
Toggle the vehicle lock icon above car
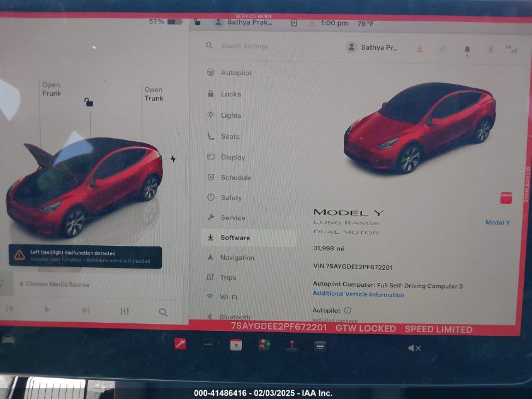tap(89, 102)
